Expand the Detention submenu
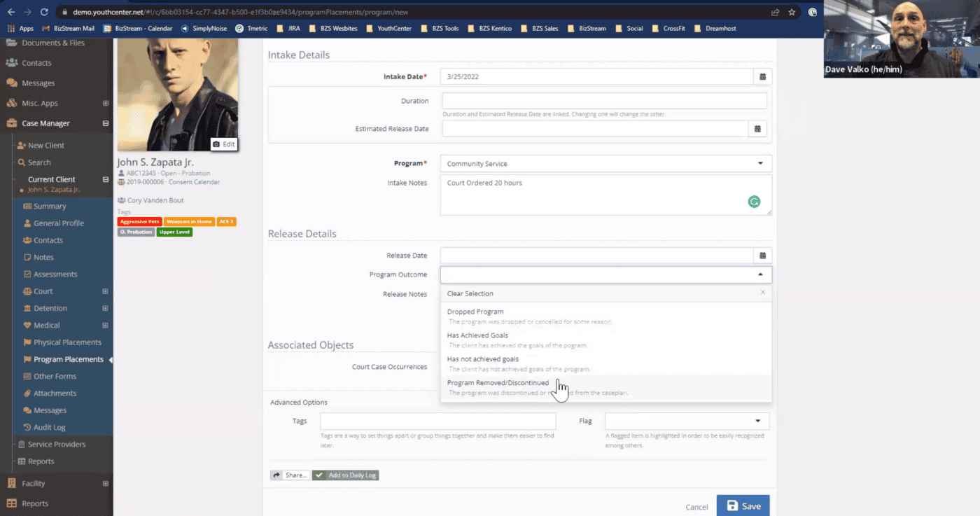 pos(106,308)
